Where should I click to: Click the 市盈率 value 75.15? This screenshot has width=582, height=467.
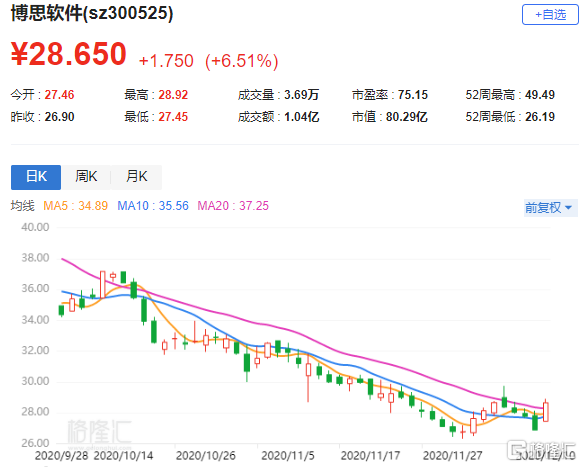413,95
